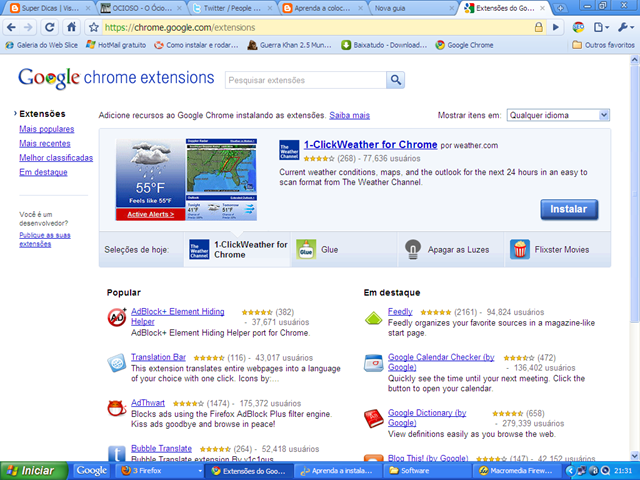Choose the Apagar as Luzes bulb icon
This screenshot has width=640, height=480.
413,249
